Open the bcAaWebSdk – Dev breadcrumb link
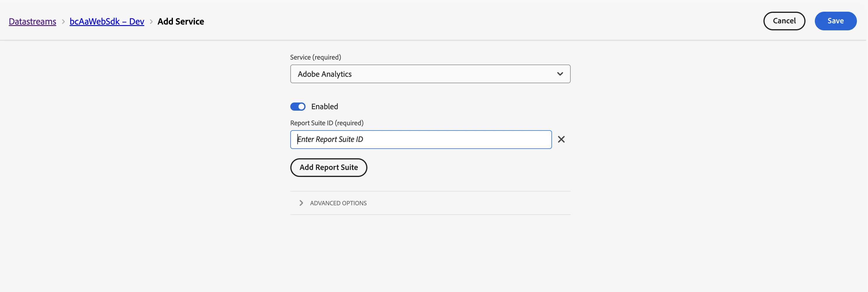The width and height of the screenshot is (868, 292). coord(107,22)
